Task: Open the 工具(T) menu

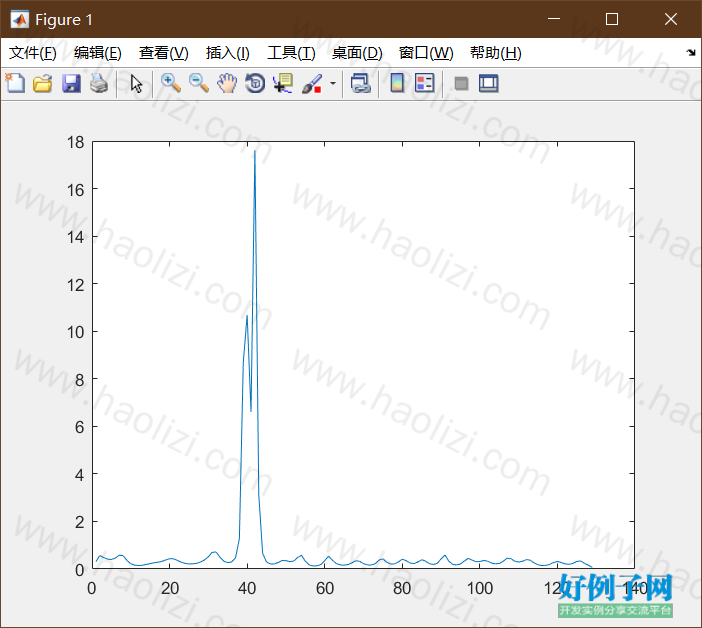Action: click(x=291, y=53)
